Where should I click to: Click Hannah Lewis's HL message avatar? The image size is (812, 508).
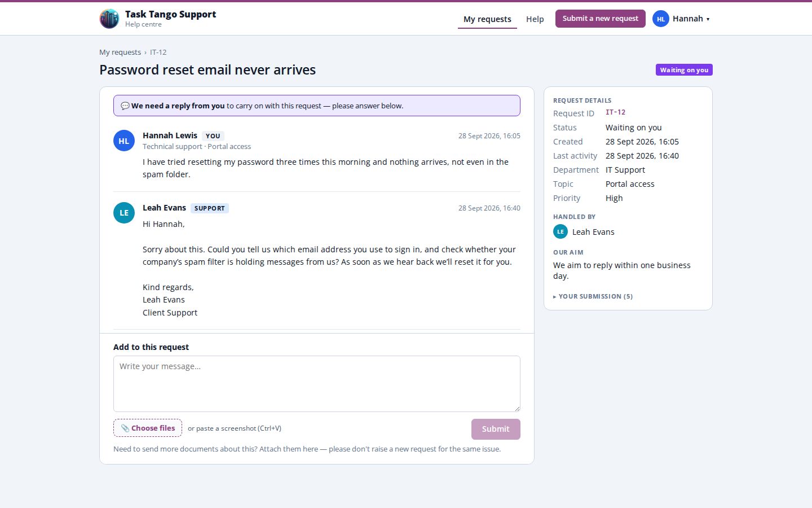pos(124,141)
